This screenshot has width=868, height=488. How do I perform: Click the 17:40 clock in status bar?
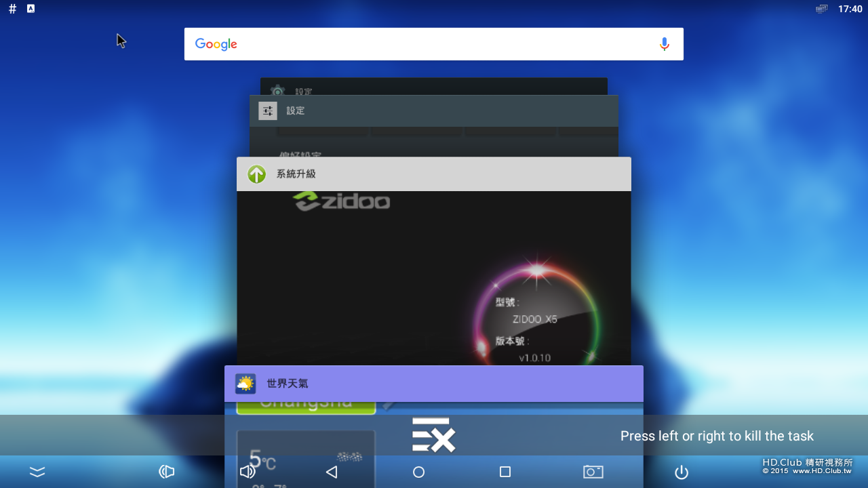pyautogui.click(x=850, y=9)
